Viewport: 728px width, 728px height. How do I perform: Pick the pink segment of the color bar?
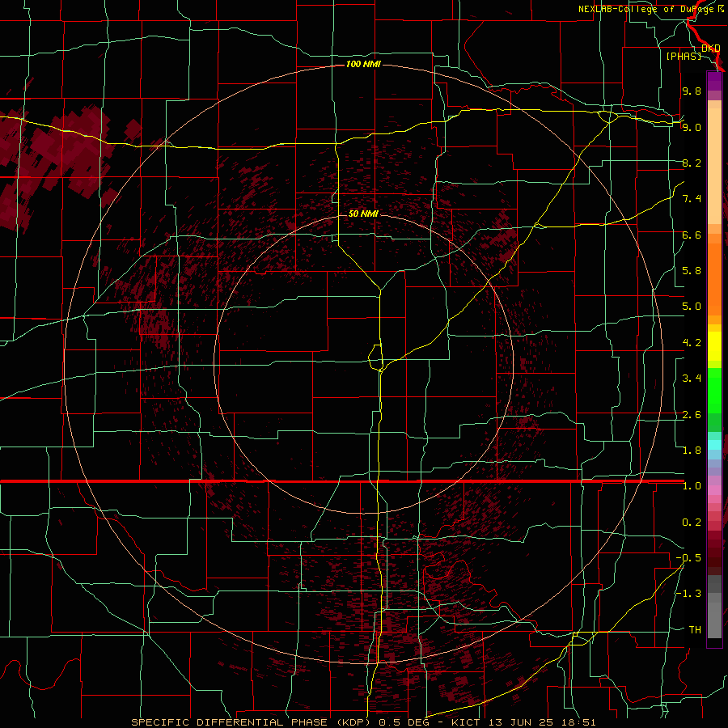click(714, 490)
